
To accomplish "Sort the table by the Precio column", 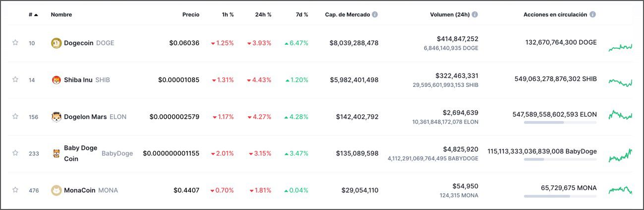I will (x=190, y=14).
